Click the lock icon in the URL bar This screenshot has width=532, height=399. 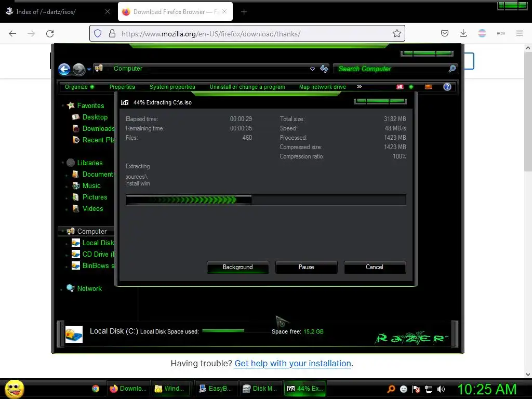click(x=112, y=33)
